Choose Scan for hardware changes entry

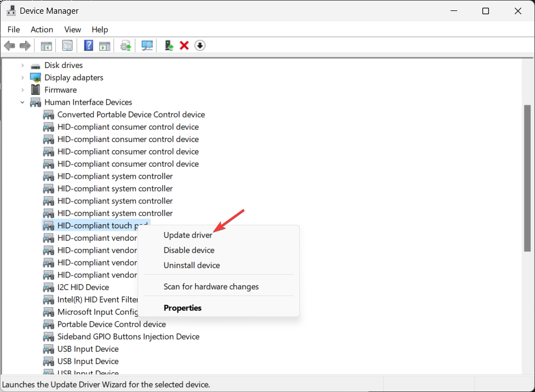pos(219,287)
